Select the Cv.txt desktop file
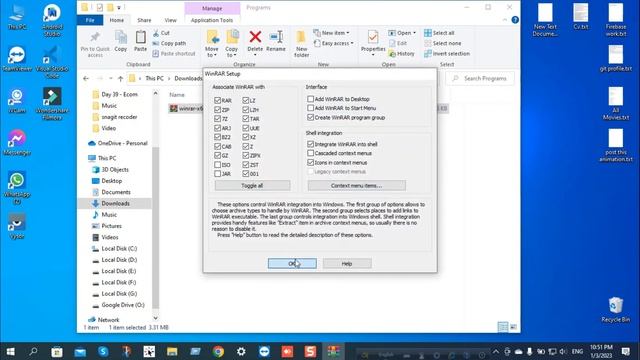Screen dimensions: 640x360 tap(580, 17)
